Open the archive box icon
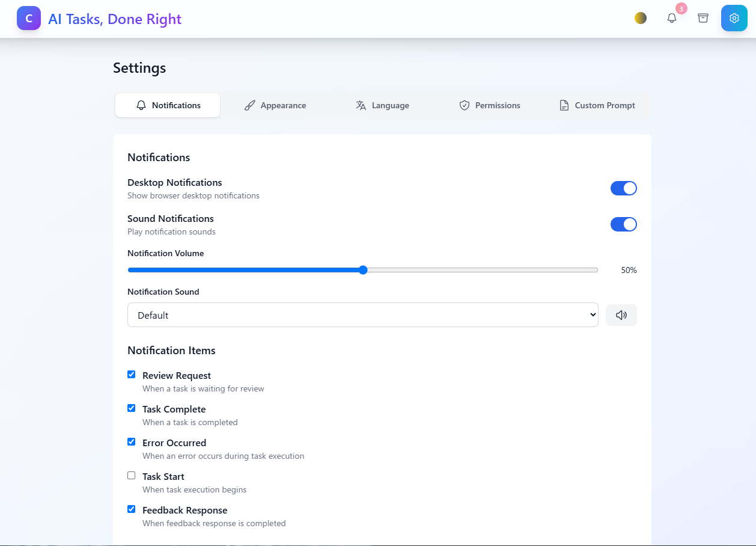The height and width of the screenshot is (546, 756). pos(703,18)
